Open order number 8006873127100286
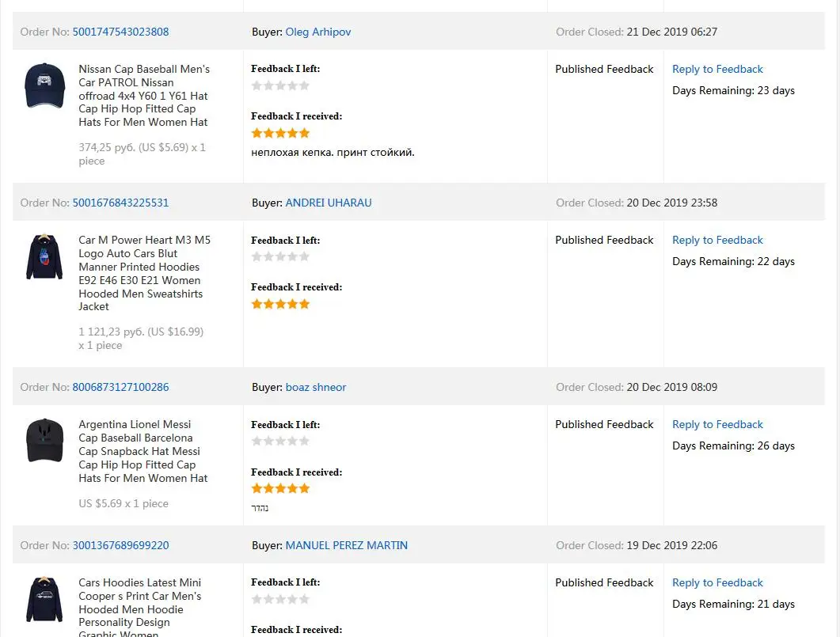Screen dimensions: 840x637 click(x=120, y=387)
